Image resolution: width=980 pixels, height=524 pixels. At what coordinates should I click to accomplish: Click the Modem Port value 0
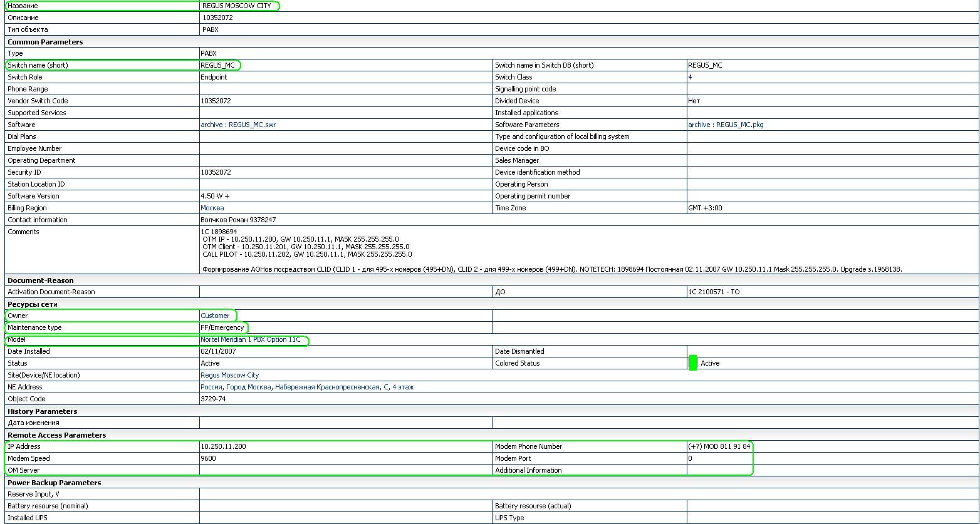click(x=690, y=458)
